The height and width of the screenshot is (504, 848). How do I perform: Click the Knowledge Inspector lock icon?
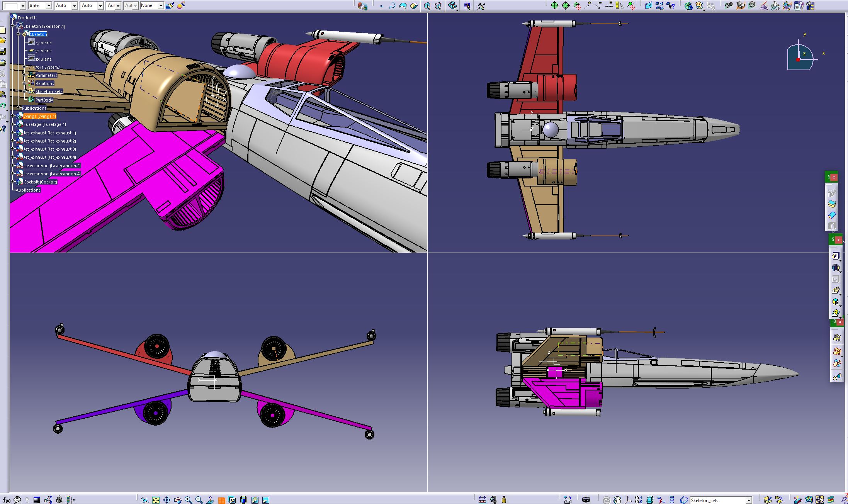[x=59, y=500]
